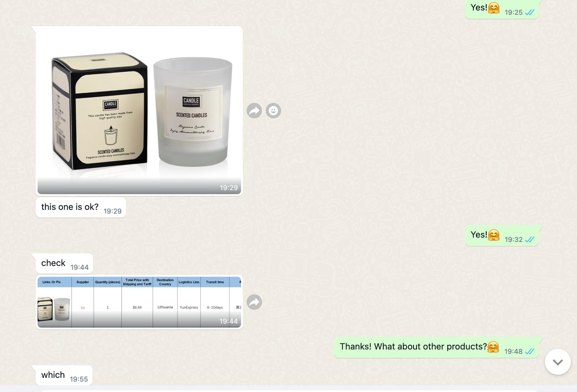
Task: Click the "Yes!" reply sent at 19:32
Action: point(502,236)
